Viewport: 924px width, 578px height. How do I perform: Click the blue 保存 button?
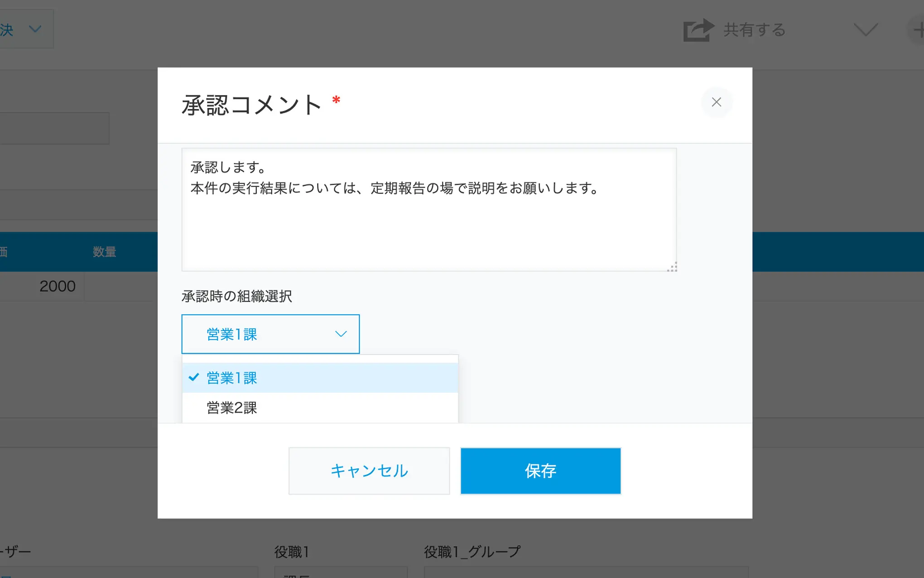(x=540, y=471)
